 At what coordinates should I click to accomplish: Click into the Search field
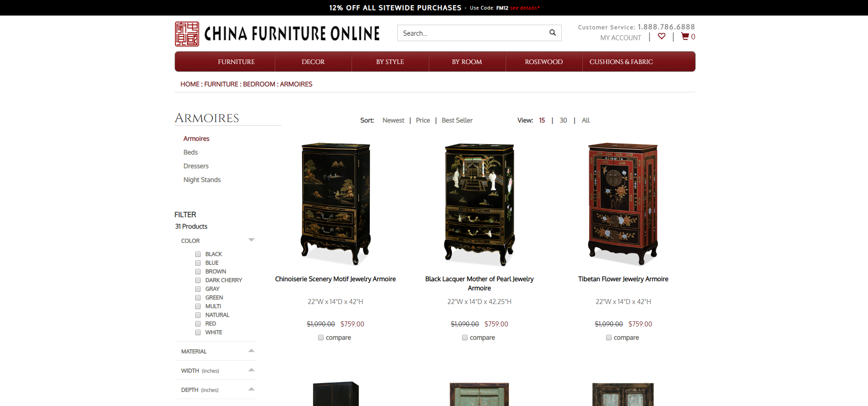coord(473,33)
